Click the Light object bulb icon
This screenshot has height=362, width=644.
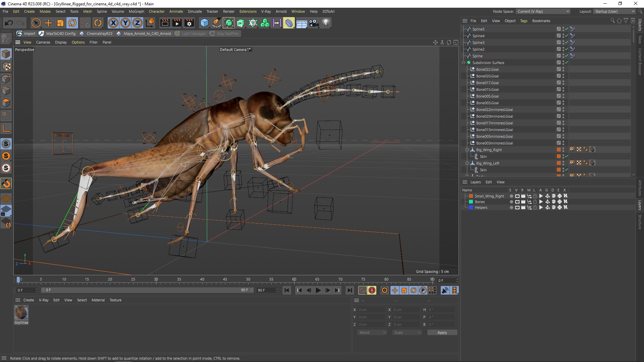pyautogui.click(x=326, y=23)
